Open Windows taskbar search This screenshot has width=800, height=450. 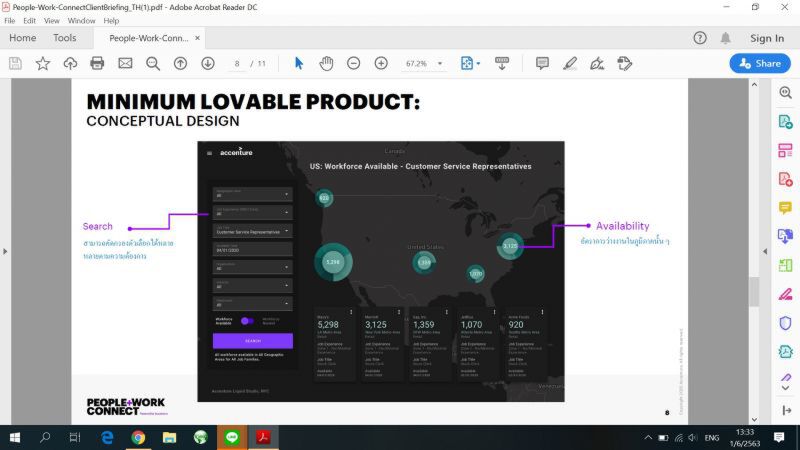(x=45, y=437)
